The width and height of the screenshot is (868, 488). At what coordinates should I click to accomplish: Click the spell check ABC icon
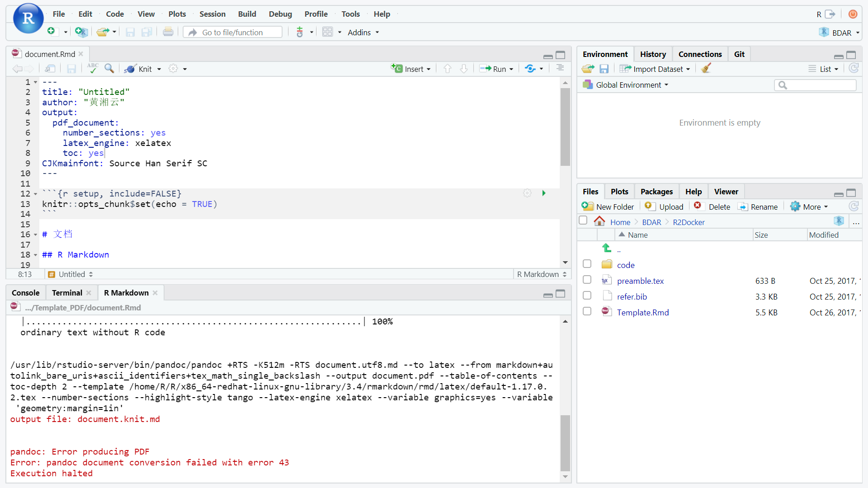coord(93,68)
